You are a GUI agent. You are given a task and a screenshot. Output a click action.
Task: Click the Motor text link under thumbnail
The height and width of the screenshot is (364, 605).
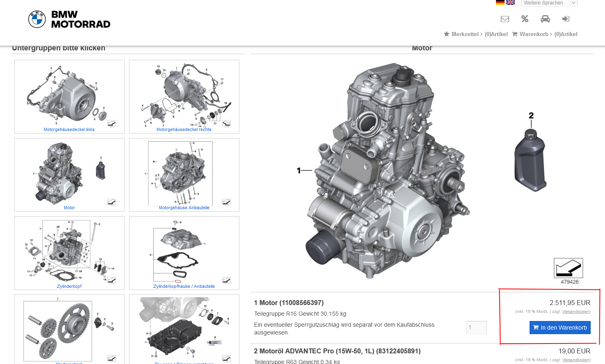69,208
